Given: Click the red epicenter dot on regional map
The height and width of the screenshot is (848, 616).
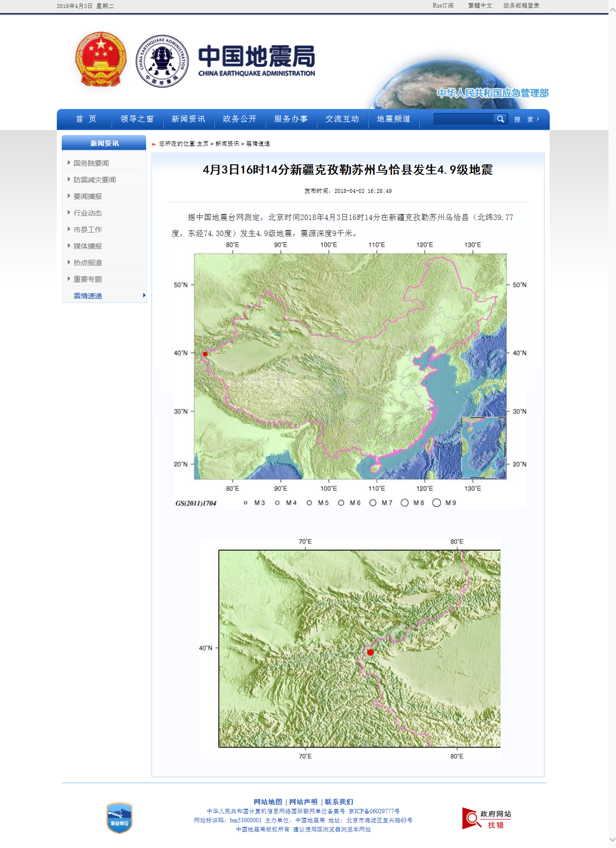Looking at the screenshot, I should pos(371,652).
